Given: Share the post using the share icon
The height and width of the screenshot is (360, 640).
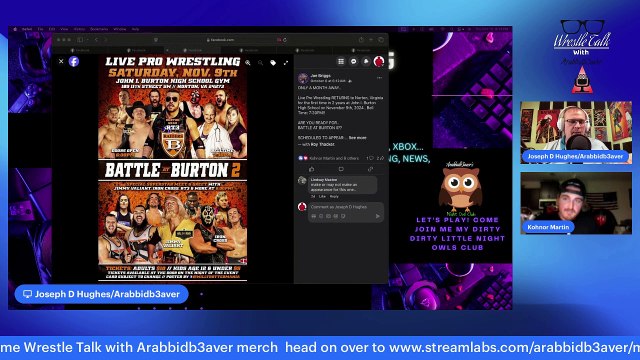Looking at the screenshot, I should [x=370, y=169].
